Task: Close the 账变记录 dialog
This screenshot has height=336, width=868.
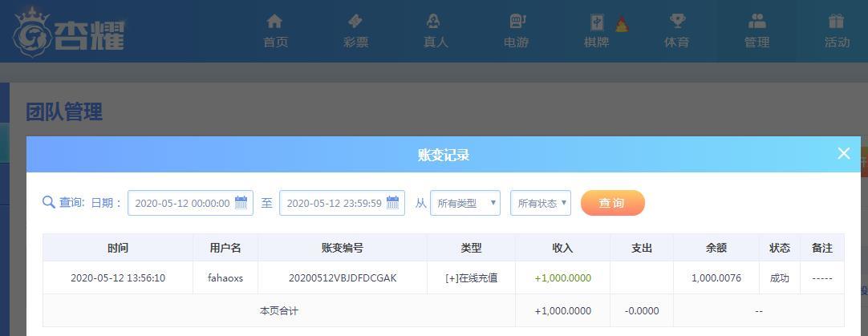Action: [844, 153]
